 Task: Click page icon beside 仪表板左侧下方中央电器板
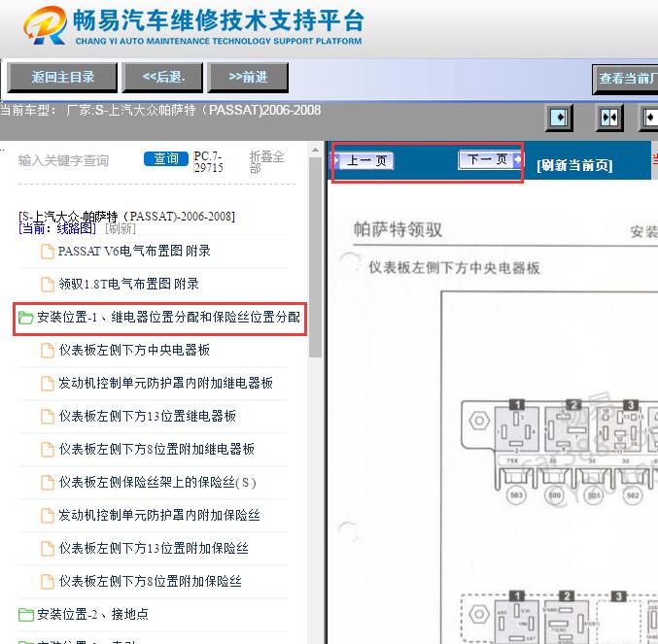click(48, 351)
